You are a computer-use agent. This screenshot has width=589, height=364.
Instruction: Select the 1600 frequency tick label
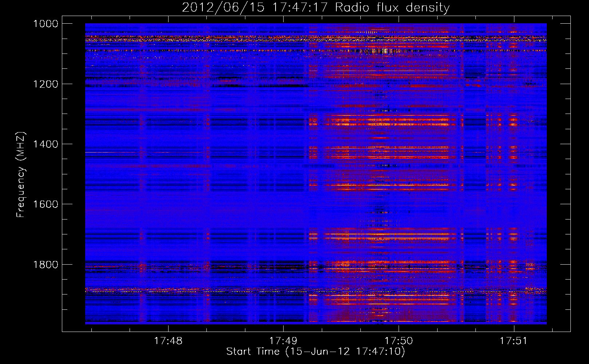[46, 204]
